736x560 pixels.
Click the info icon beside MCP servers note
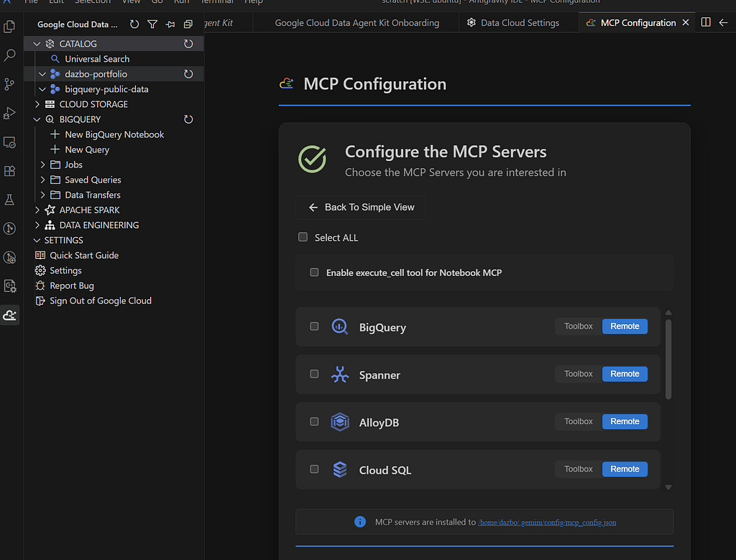tap(360, 521)
